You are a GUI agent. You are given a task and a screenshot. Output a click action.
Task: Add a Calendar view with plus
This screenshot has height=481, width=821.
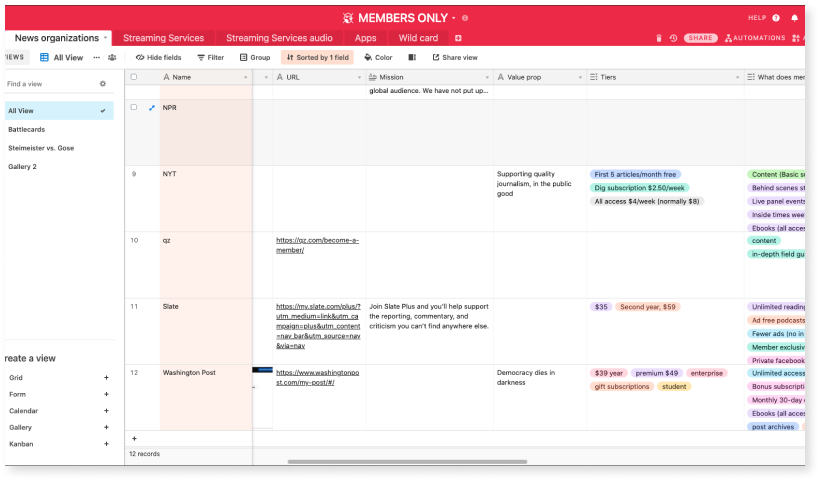(106, 411)
